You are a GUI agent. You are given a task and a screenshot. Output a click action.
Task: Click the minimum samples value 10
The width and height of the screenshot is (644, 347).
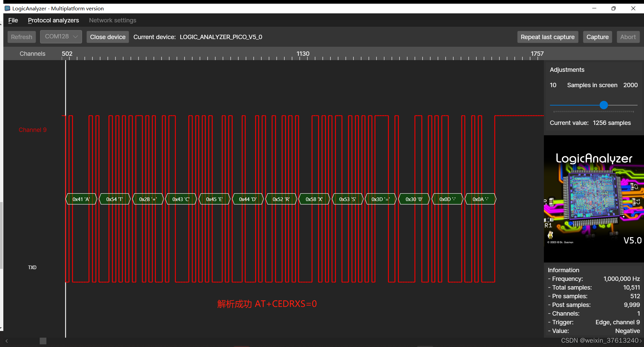pyautogui.click(x=553, y=85)
